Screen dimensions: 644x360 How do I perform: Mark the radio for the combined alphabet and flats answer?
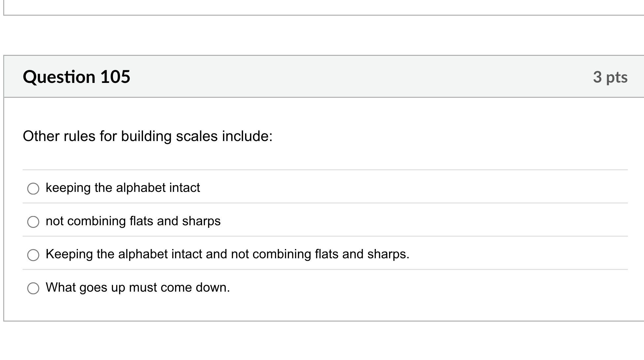(33, 255)
